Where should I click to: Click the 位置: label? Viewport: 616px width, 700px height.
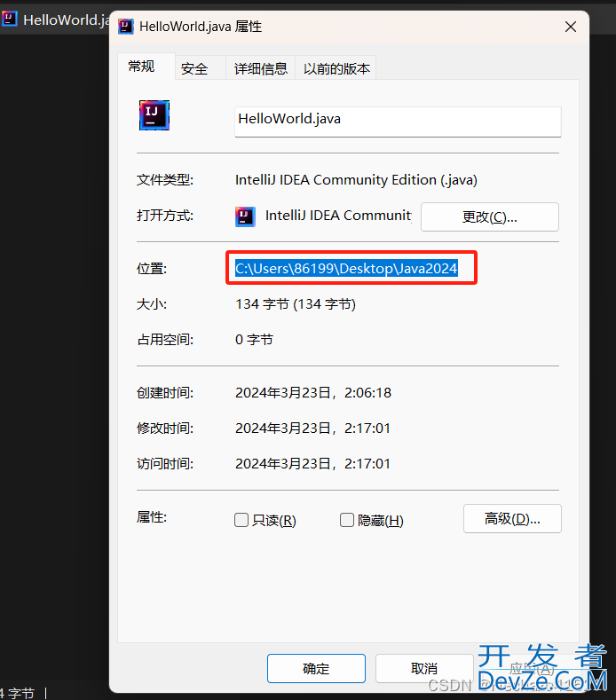coord(152,269)
